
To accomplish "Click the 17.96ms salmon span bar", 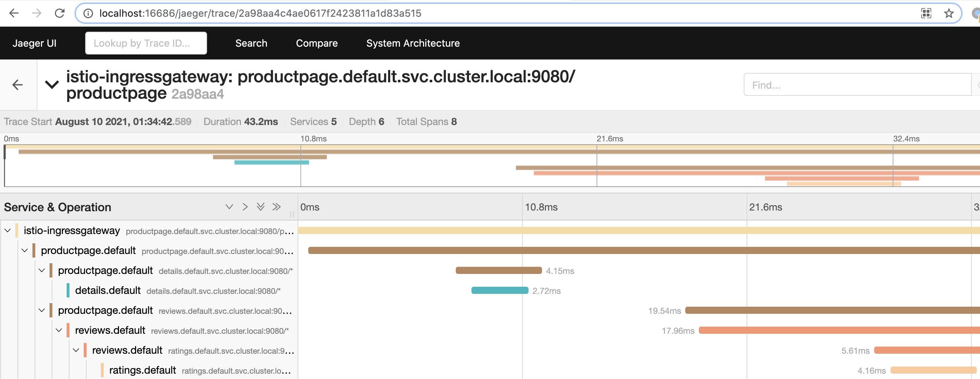I will [839, 330].
